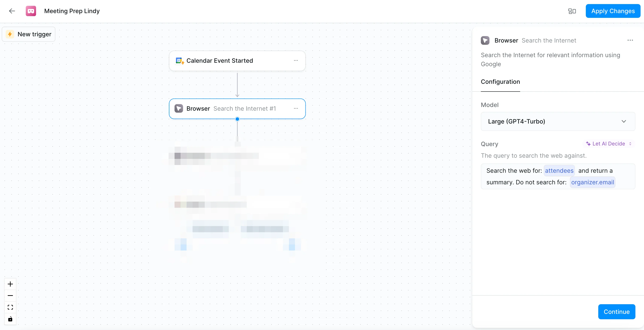This screenshot has height=330, width=644.
Task: Click the blue connector dot under Browser node
Action: (237, 119)
